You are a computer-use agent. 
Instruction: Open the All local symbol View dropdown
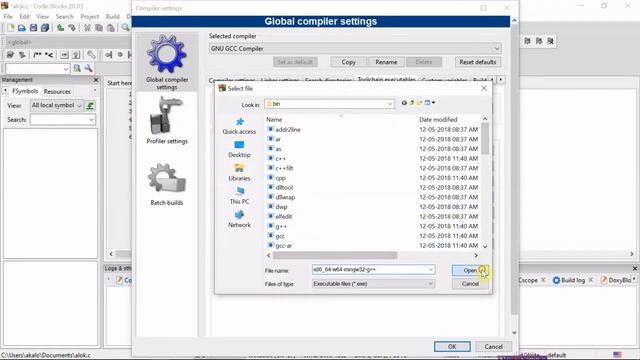(56, 106)
